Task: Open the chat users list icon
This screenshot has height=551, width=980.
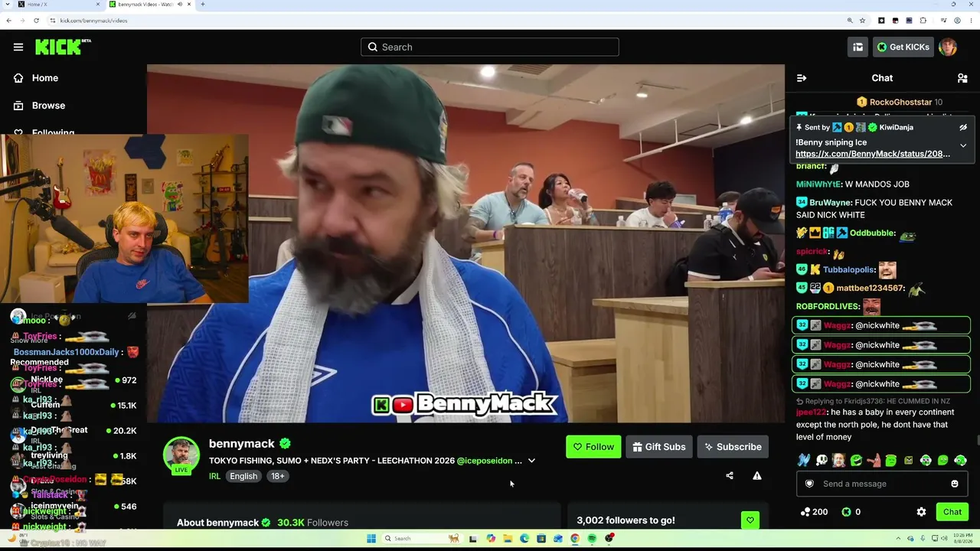Action: coord(962,78)
